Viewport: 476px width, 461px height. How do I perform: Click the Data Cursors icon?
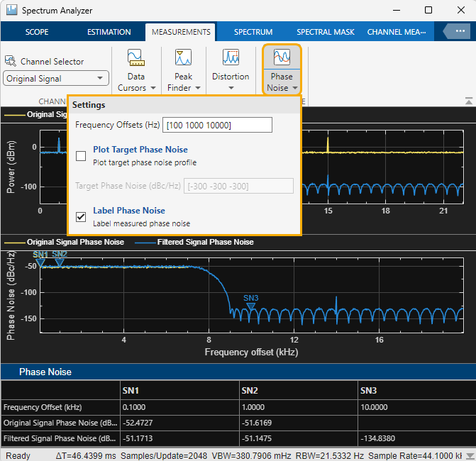coord(135,58)
